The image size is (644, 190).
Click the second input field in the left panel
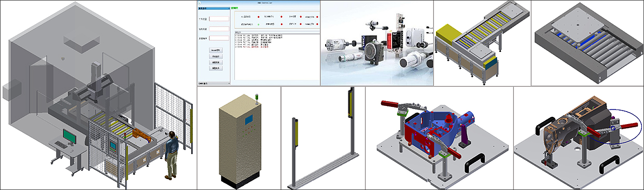(x=219, y=29)
